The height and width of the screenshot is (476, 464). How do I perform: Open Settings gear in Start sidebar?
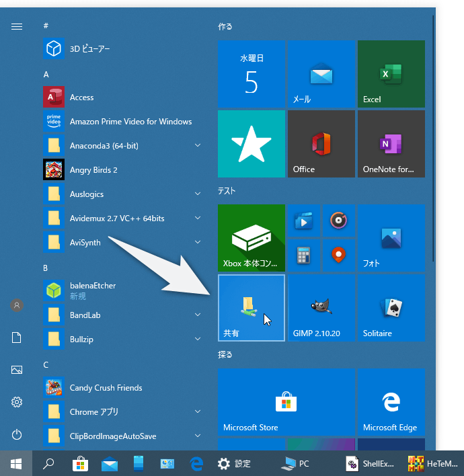(17, 402)
